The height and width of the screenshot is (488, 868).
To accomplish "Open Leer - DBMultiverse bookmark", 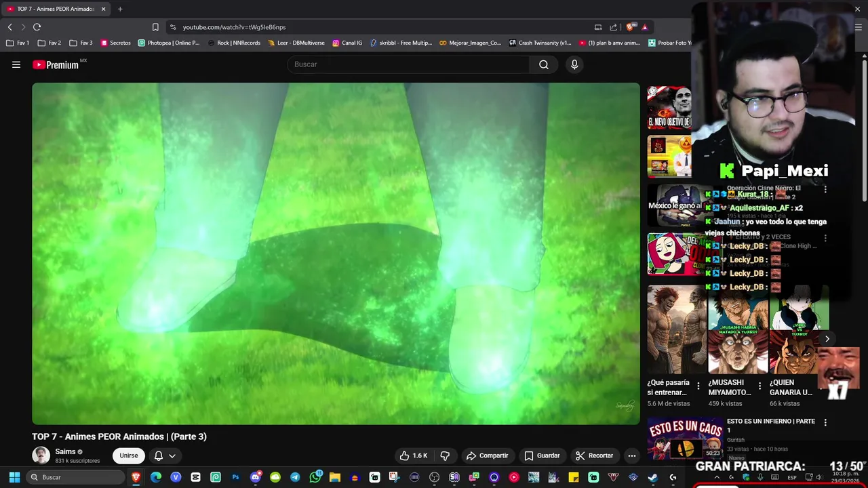I will 296,43.
